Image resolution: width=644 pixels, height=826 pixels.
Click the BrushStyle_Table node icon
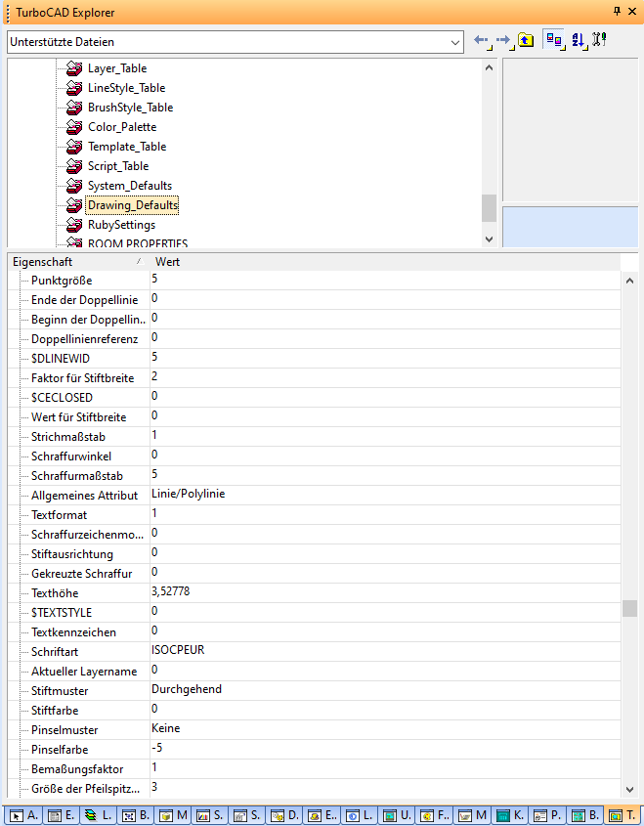(x=74, y=108)
